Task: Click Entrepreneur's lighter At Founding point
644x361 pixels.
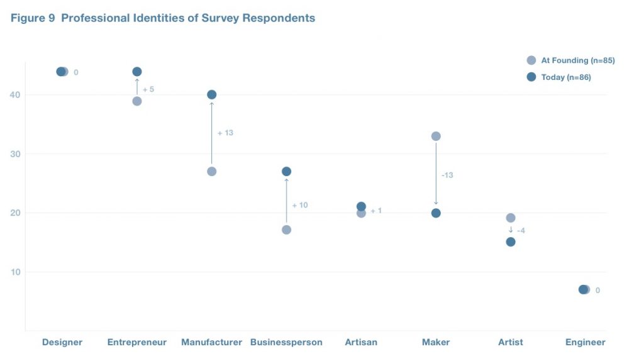Action: tap(137, 101)
